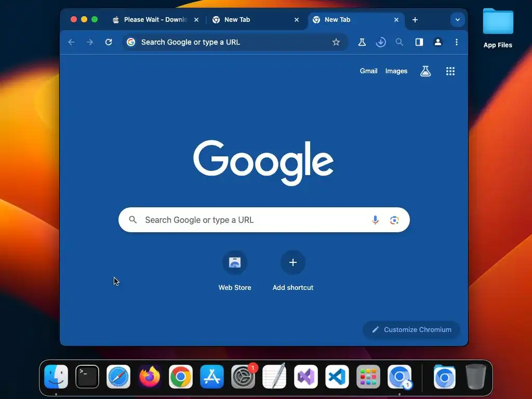Select the active rightmost New Tab
The height and width of the screenshot is (399, 532).
coord(356,20)
